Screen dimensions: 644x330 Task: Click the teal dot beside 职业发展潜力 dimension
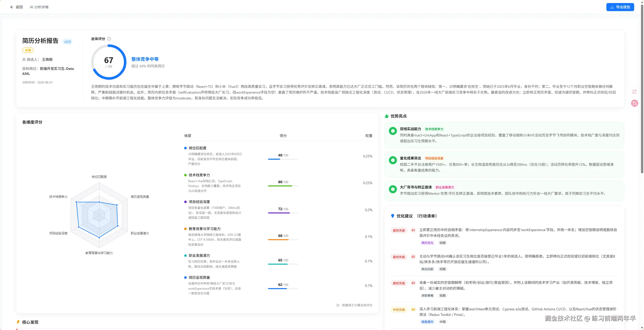185,256
